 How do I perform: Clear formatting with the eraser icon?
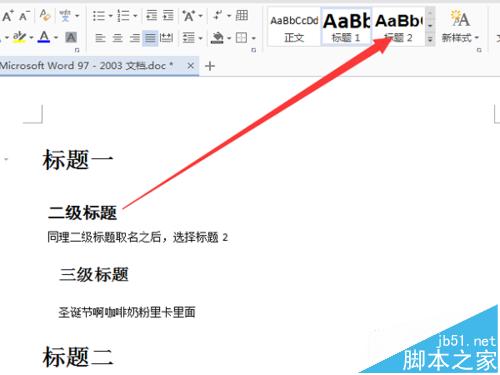(45, 15)
